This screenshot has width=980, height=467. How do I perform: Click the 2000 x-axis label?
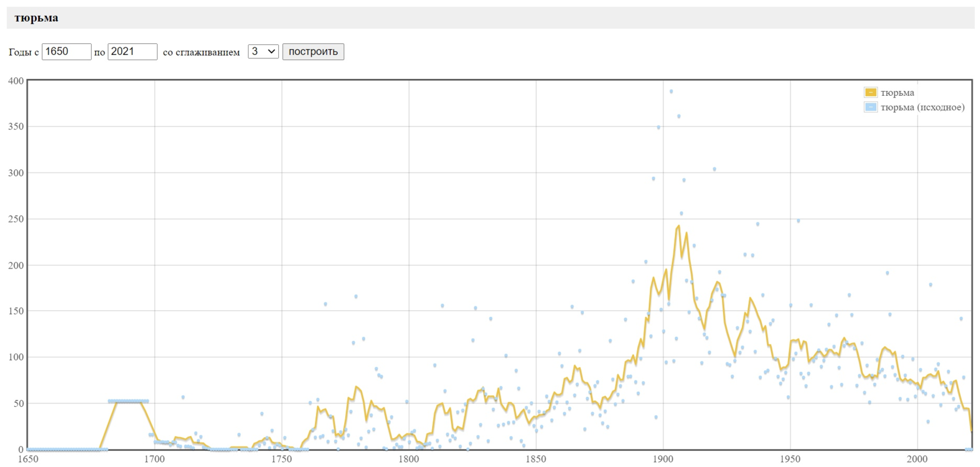click(918, 459)
